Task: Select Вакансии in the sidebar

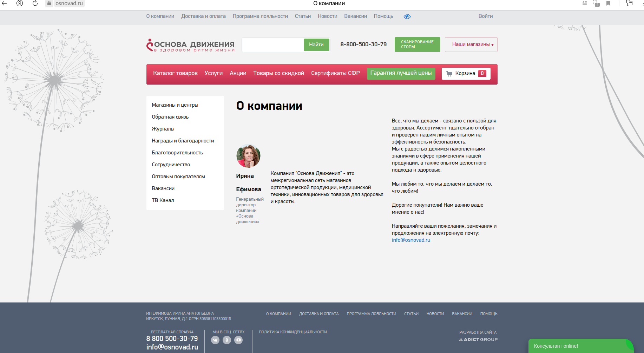Action: click(x=163, y=188)
